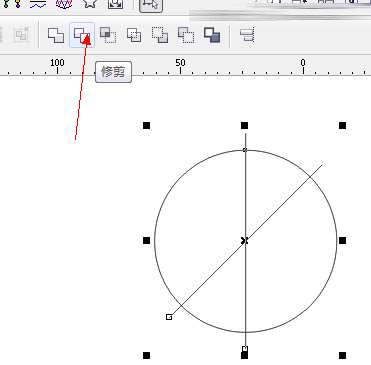Click the node at the circle's top

click(x=245, y=150)
